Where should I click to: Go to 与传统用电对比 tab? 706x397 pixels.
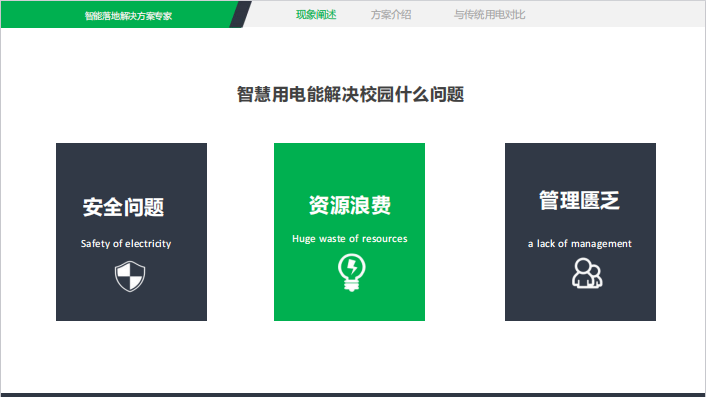(489, 15)
